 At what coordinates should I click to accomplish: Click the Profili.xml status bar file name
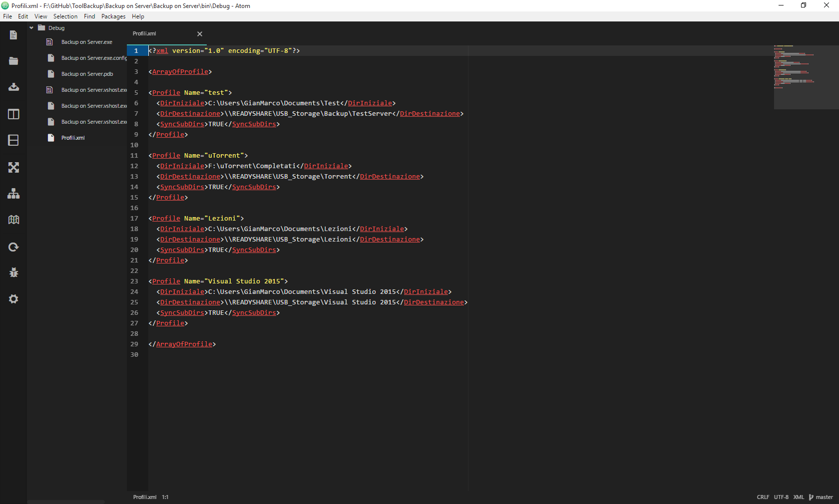tap(145, 497)
